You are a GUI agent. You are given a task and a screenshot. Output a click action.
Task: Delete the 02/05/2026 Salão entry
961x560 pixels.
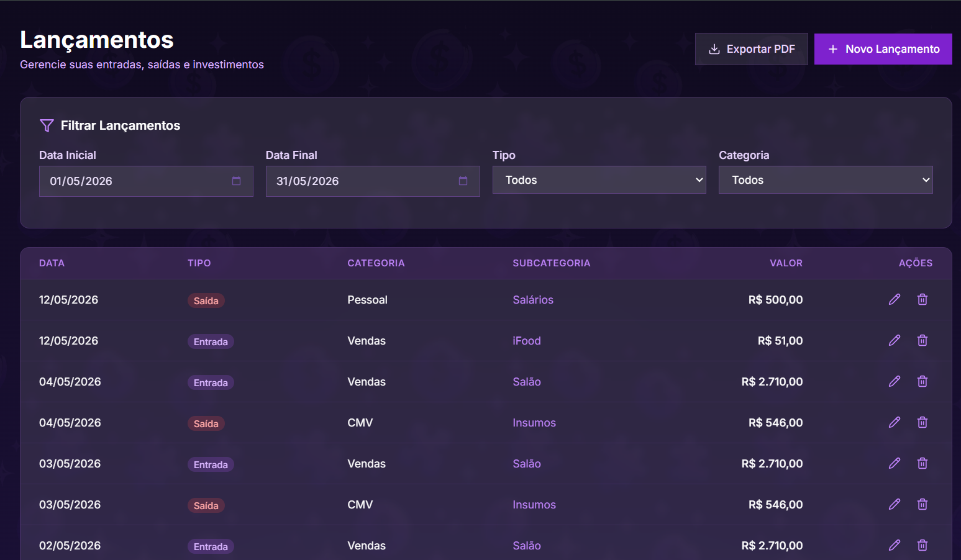tap(922, 545)
